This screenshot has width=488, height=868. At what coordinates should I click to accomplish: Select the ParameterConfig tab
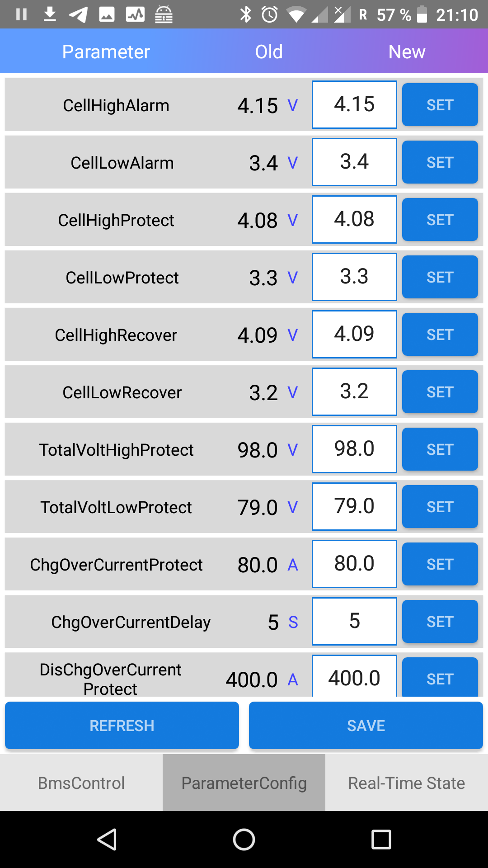[x=244, y=783]
